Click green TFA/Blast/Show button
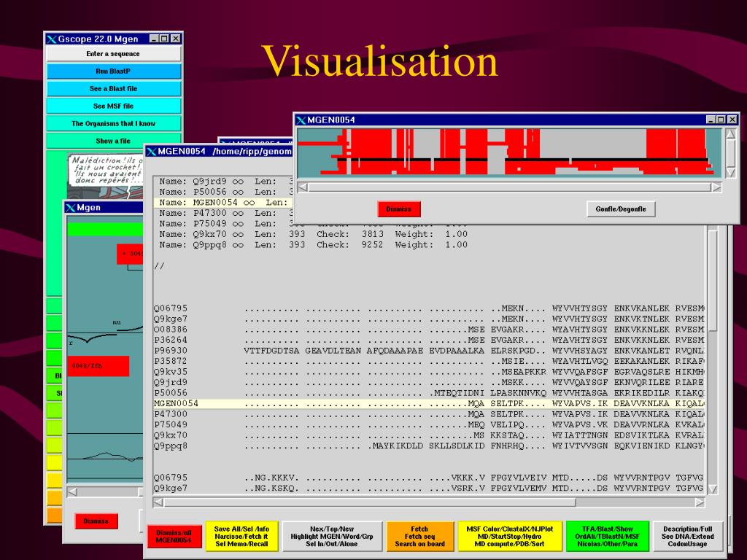The width and height of the screenshot is (747, 560). (608, 536)
